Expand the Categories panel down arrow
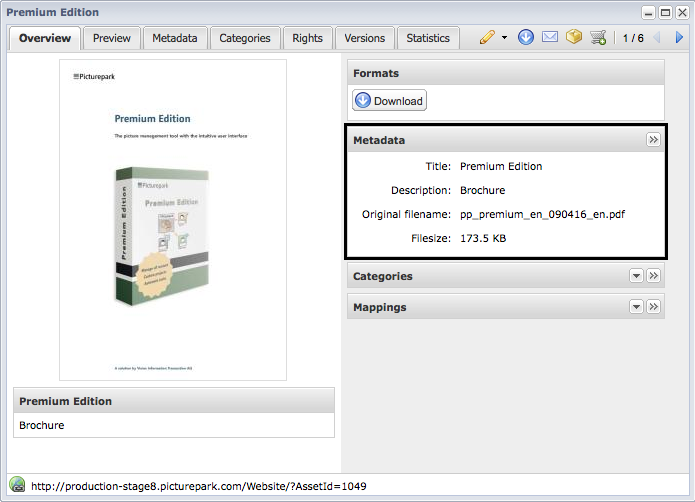Image resolution: width=695 pixels, height=502 pixels. pos(636,276)
